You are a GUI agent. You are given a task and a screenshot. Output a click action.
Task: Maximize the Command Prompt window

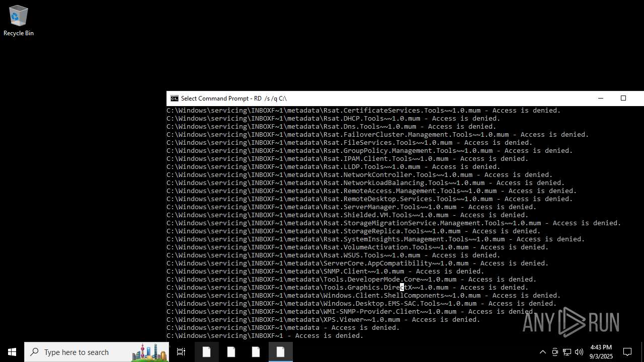(x=623, y=99)
